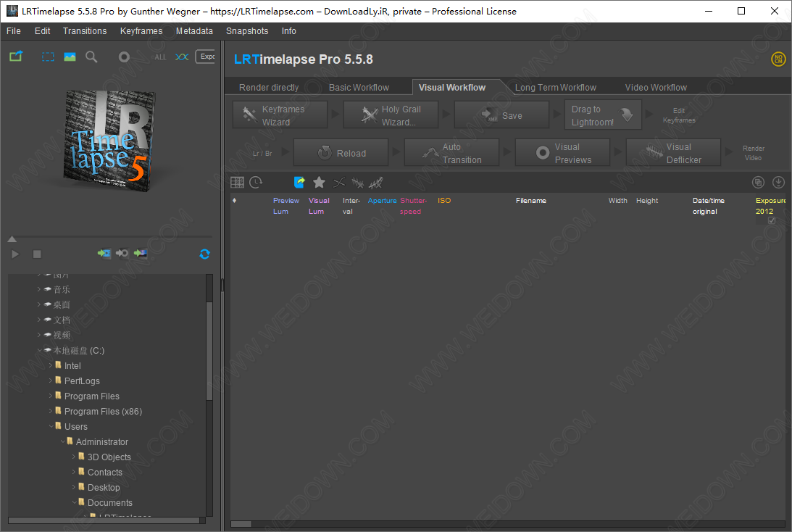
Task: Open the Keyframes menu
Action: pyautogui.click(x=141, y=31)
